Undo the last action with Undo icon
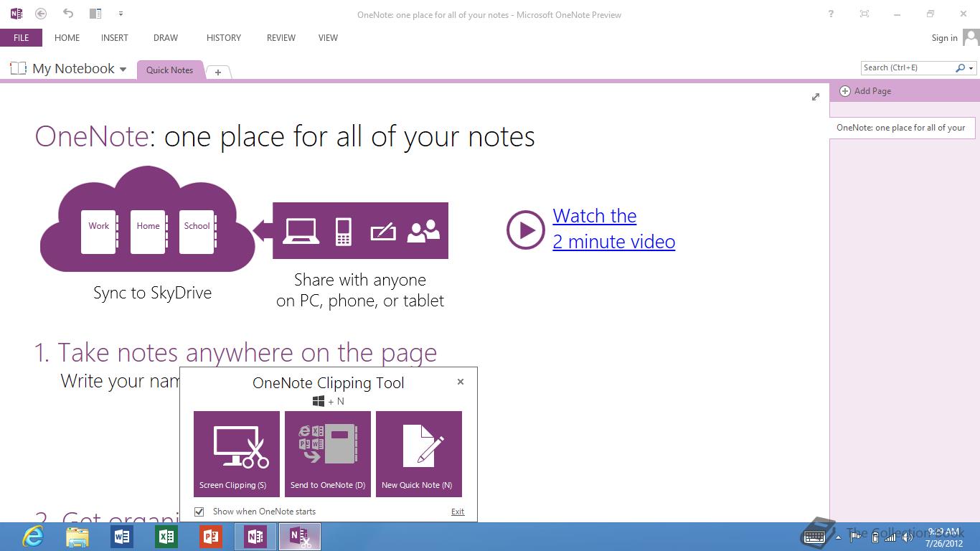 click(x=68, y=13)
